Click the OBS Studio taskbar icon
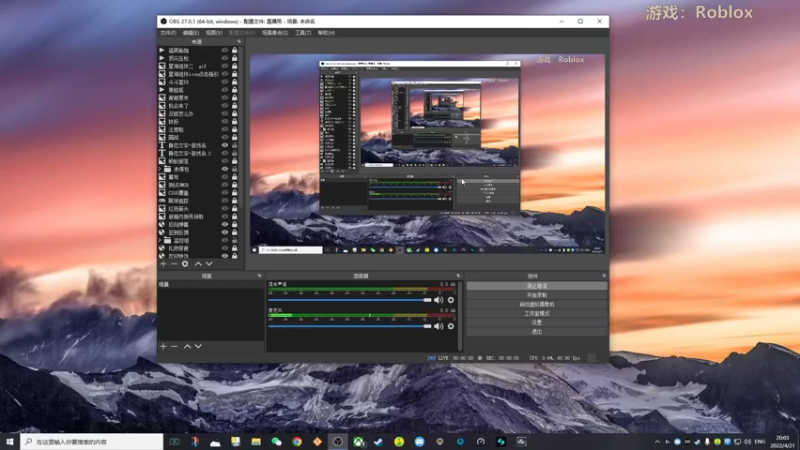Image resolution: width=800 pixels, height=450 pixels. (338, 442)
